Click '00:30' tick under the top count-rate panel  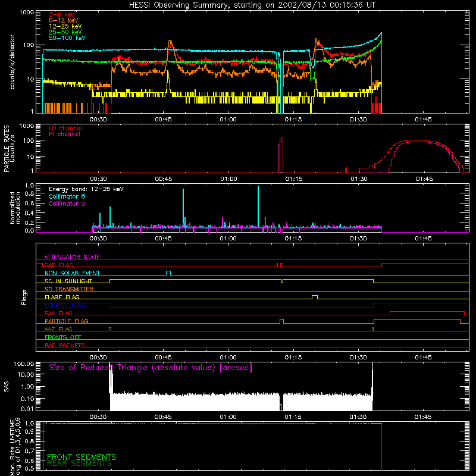pos(98,120)
